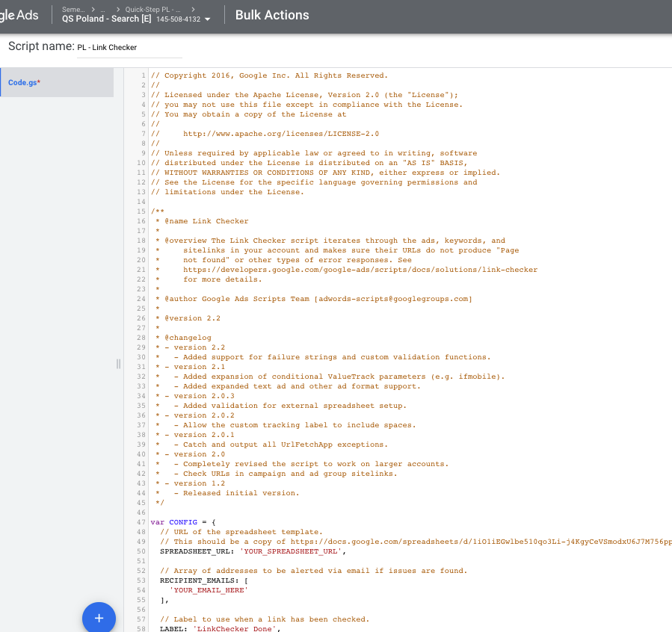Click line number 47 in gutter
The image size is (672, 632).
142,522
